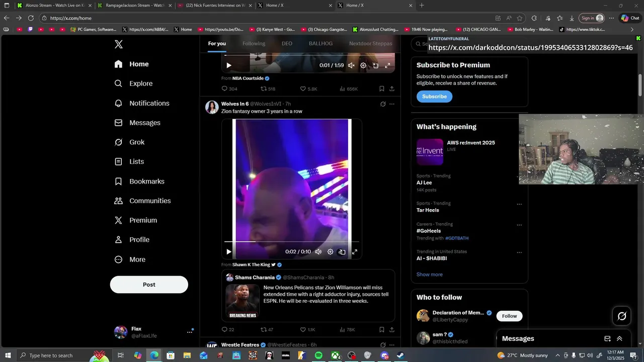This screenshot has height=362, width=644.
Task: Like the post with 1.1K likes
Action: coord(308,330)
